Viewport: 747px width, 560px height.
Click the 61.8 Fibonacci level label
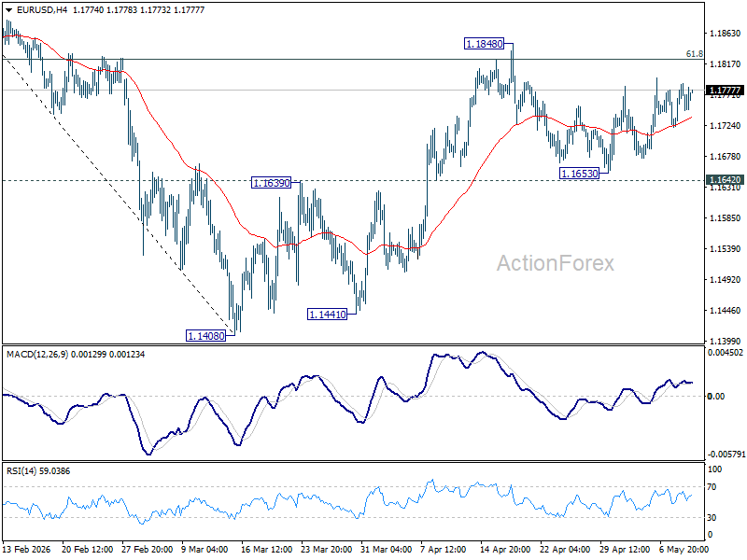coord(694,54)
